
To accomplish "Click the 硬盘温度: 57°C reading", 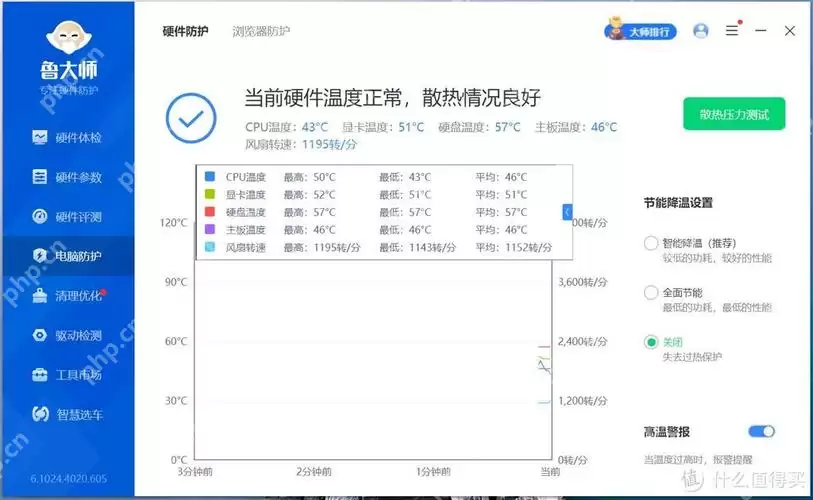I will [480, 127].
